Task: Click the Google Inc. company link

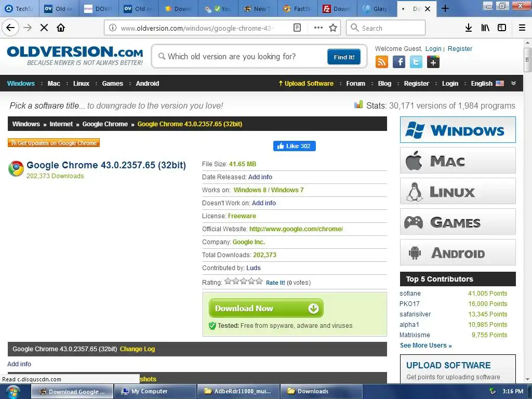Action: click(x=249, y=242)
